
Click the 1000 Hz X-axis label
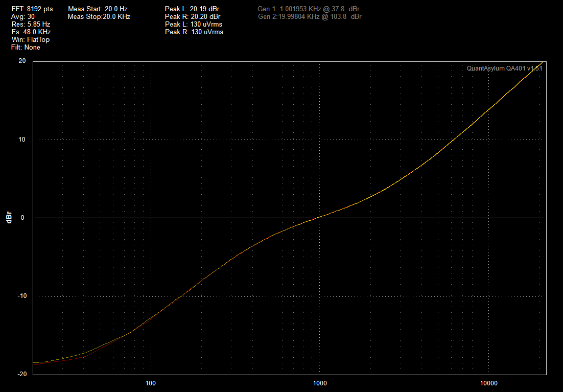pyautogui.click(x=319, y=383)
